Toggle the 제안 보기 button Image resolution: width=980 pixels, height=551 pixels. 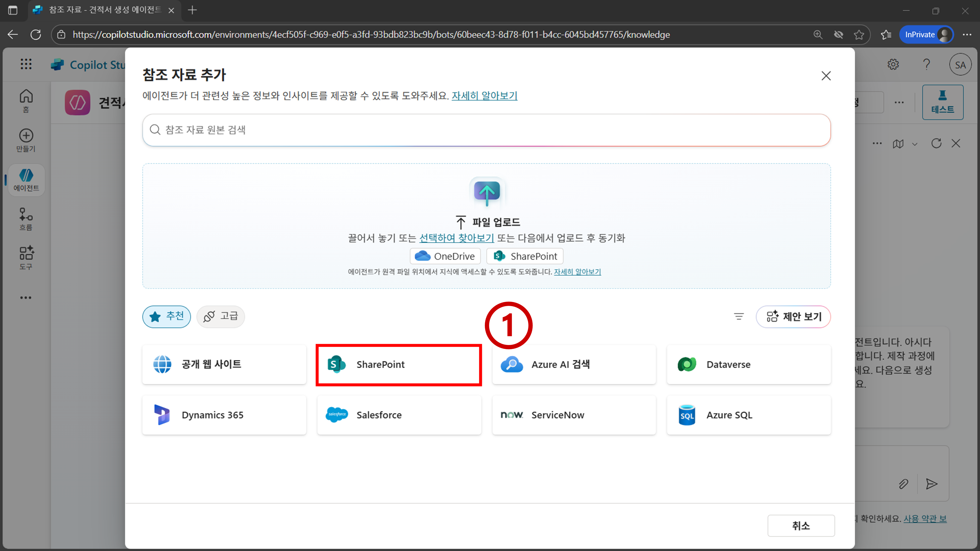point(793,316)
